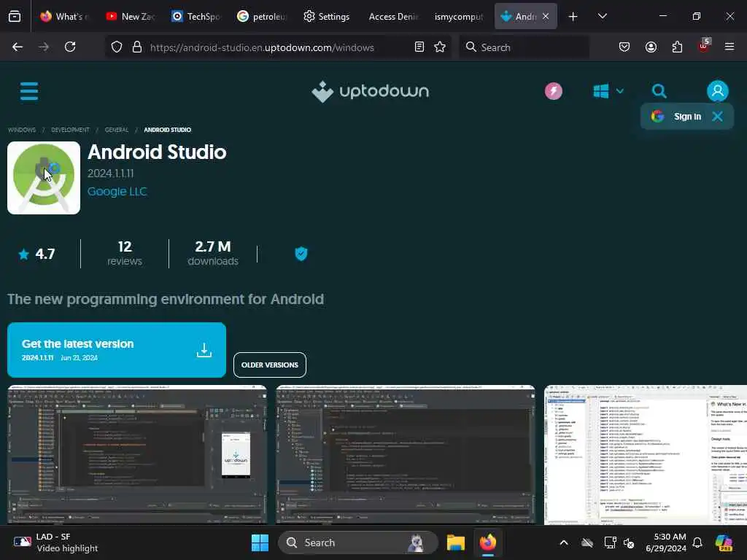Dismiss the Google Sign in popup

(x=718, y=117)
